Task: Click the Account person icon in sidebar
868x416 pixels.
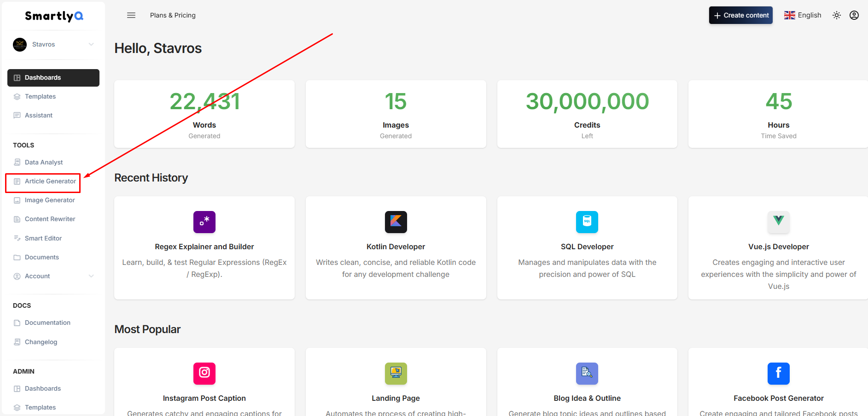Action: 17,276
